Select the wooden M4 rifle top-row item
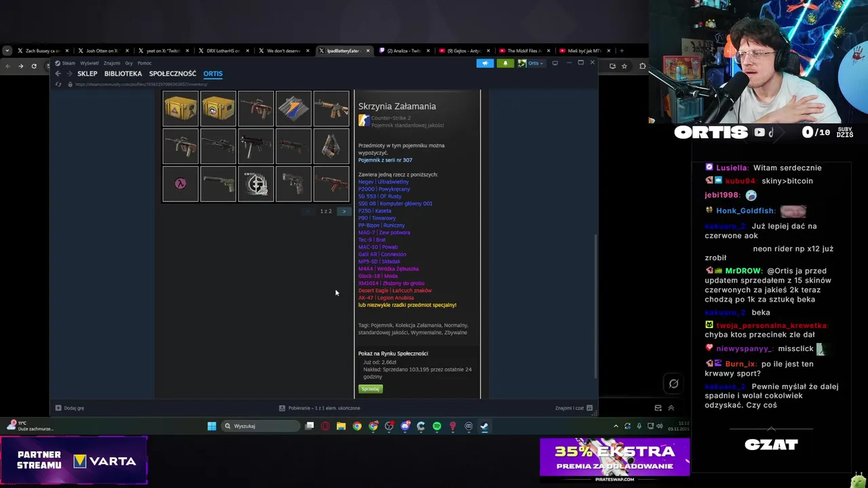Screen dimensions: 868x488 click(332, 108)
